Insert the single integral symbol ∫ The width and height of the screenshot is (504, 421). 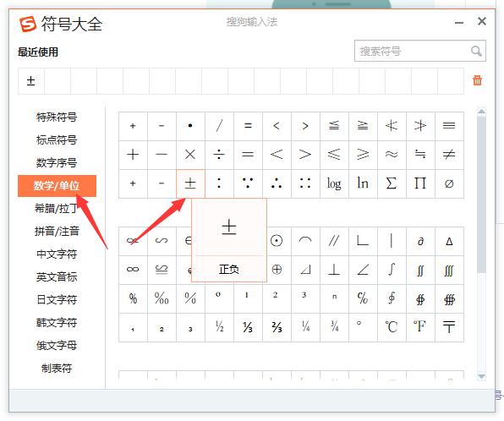click(392, 270)
